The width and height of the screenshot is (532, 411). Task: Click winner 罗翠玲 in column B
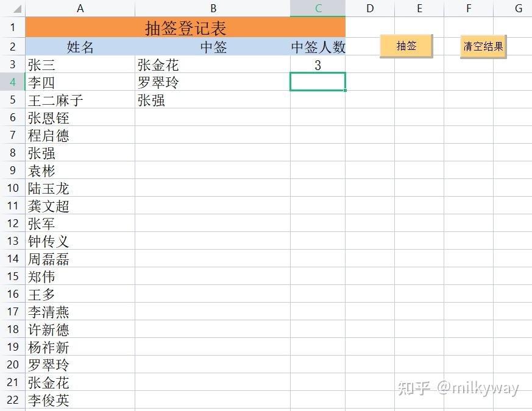[x=158, y=82]
